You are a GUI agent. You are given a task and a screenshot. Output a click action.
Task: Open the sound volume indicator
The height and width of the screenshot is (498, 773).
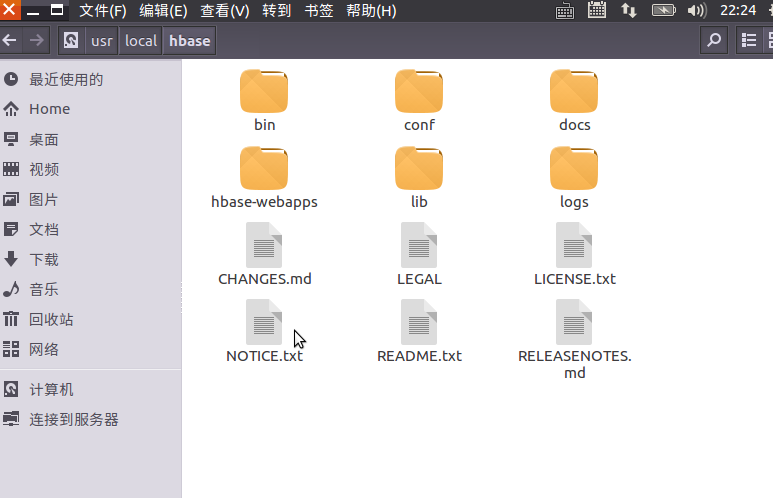point(697,10)
